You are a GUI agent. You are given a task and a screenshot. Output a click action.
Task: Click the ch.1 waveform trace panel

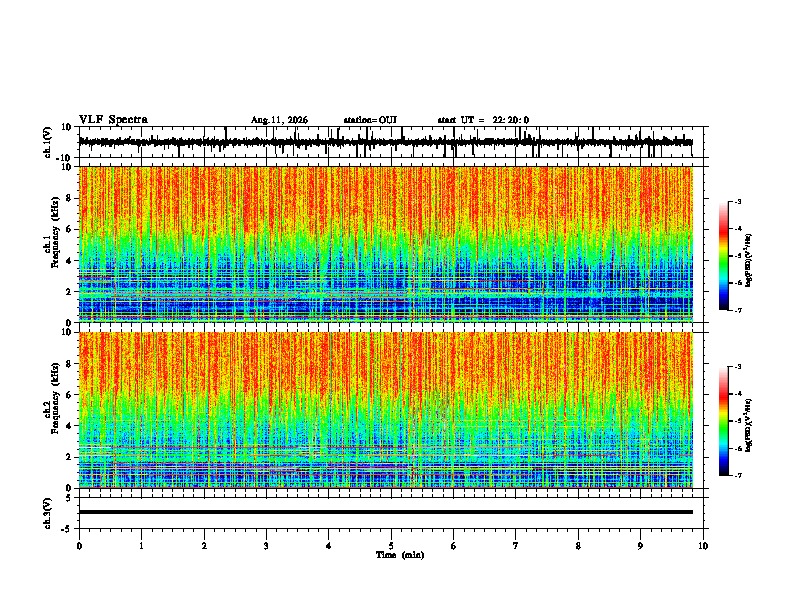[391, 142]
